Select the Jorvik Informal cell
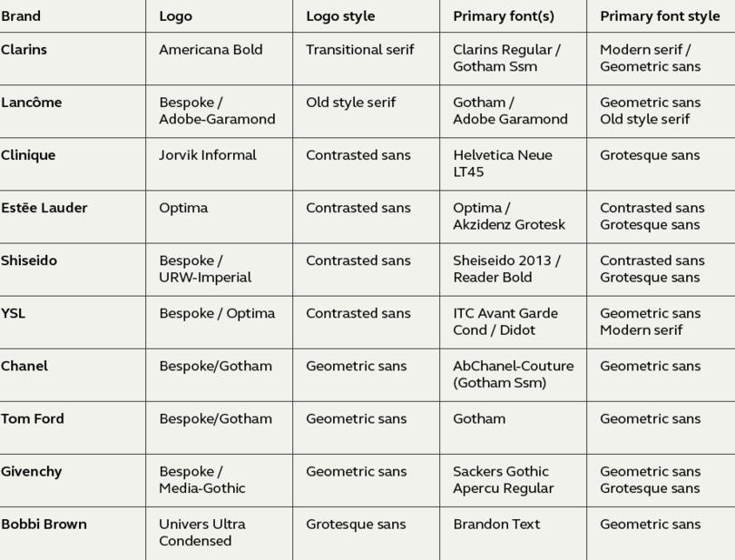The height and width of the screenshot is (560, 735). [x=219, y=164]
